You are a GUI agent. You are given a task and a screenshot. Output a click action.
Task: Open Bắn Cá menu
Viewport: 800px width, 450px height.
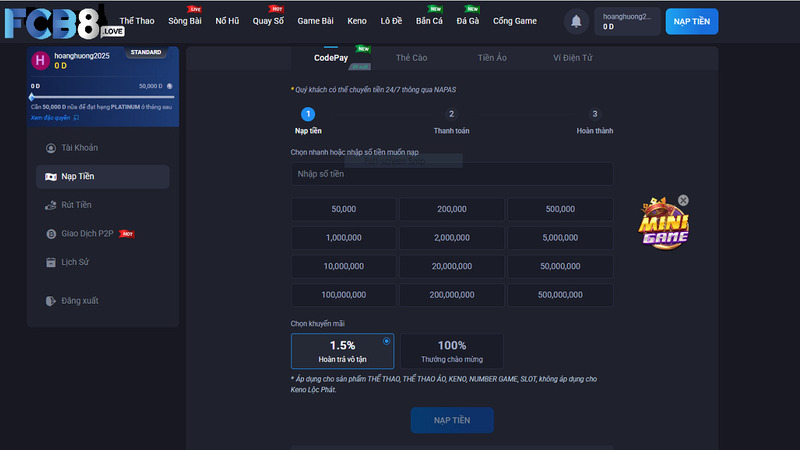[429, 21]
